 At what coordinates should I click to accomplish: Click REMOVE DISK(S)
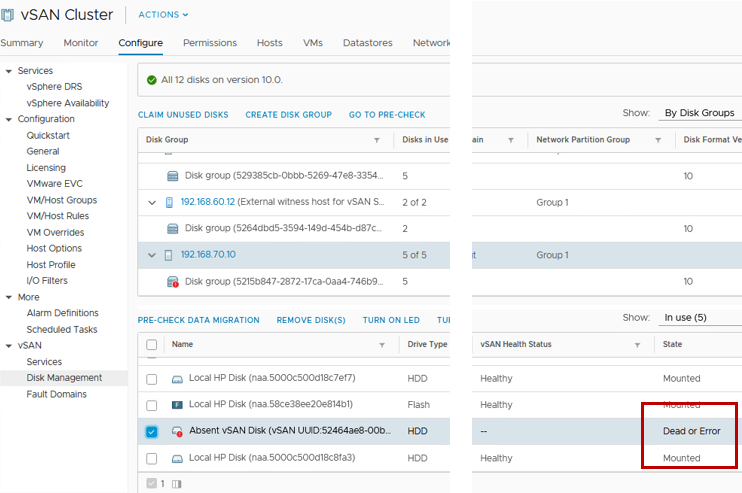[311, 320]
